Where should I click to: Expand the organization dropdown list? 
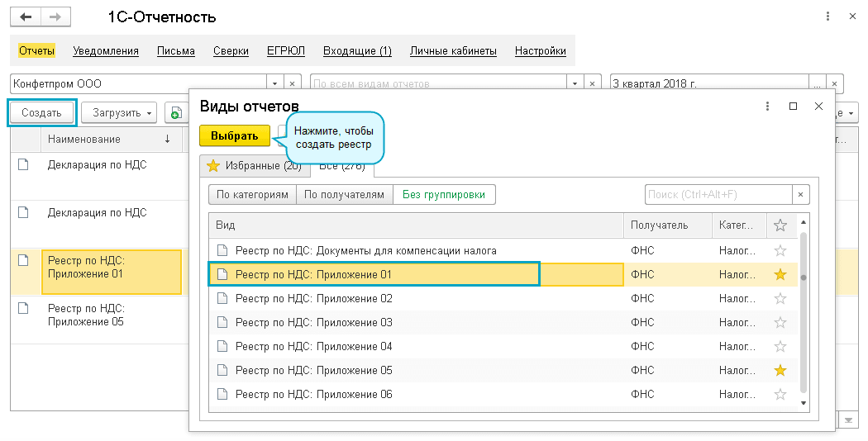tap(275, 83)
